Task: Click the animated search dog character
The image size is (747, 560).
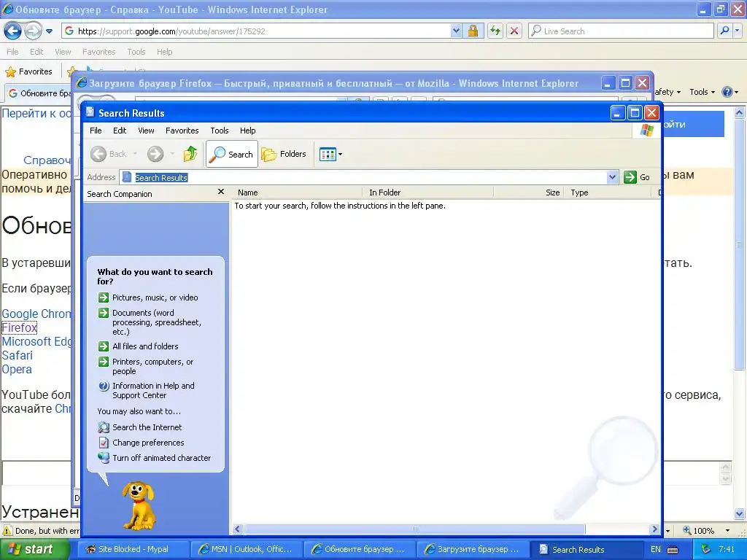Action: 138,505
